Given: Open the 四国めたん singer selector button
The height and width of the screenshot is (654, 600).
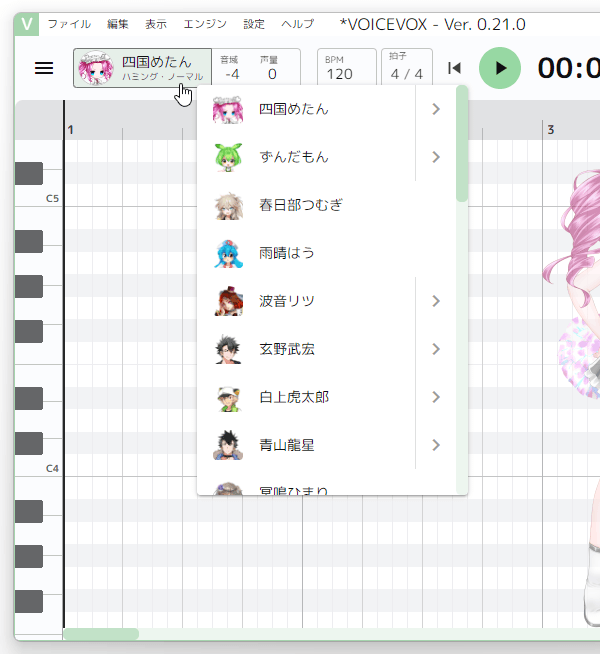Looking at the screenshot, I should tap(143, 68).
